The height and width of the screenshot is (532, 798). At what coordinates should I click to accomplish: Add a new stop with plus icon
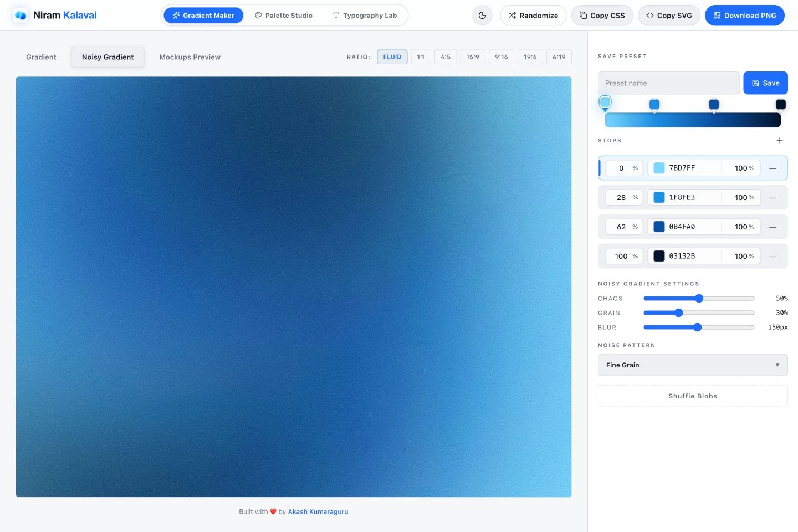click(780, 141)
